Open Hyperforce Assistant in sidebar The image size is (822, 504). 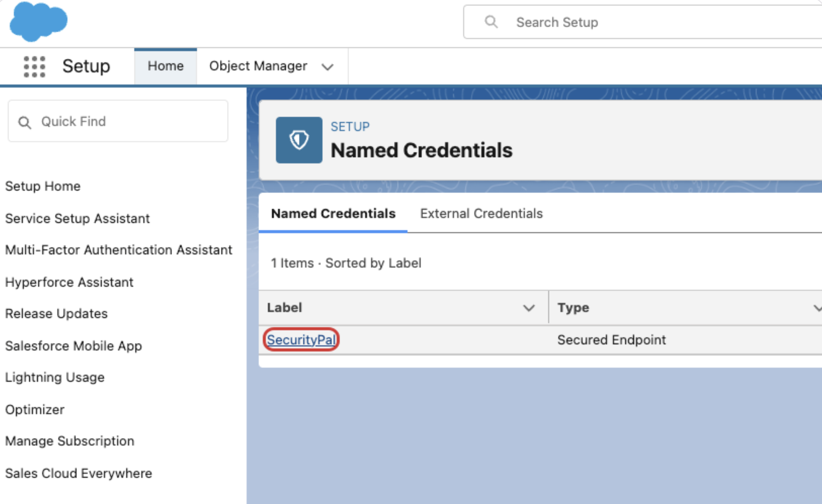69,282
